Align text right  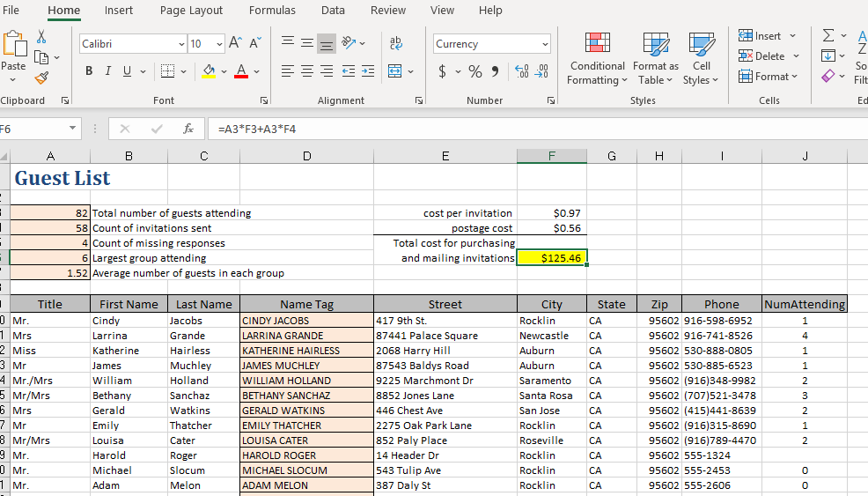(x=327, y=71)
